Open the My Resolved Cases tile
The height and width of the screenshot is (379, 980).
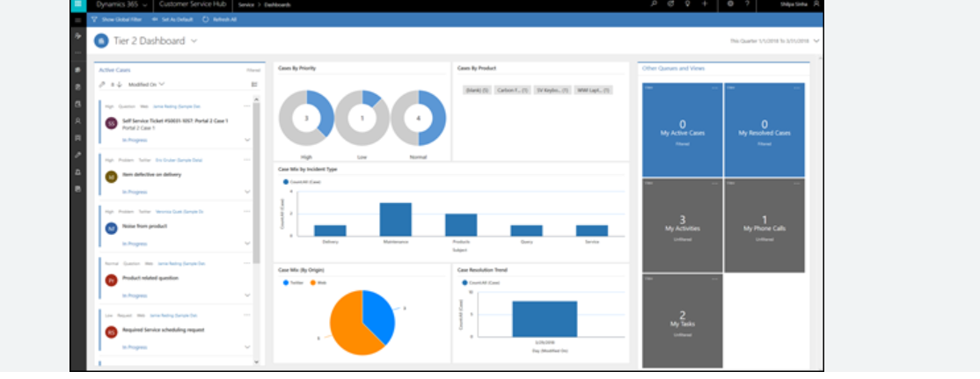764,130
